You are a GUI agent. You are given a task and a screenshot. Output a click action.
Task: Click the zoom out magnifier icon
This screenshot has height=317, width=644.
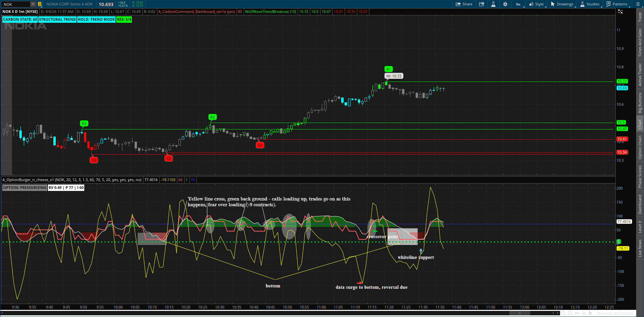click(563, 313)
